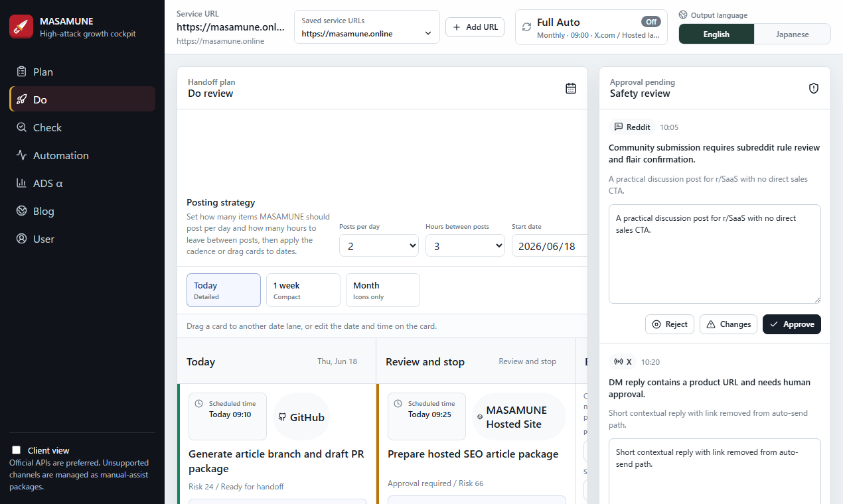The width and height of the screenshot is (843, 504).
Task: Select the 1 week compact tab
Action: [x=303, y=290]
